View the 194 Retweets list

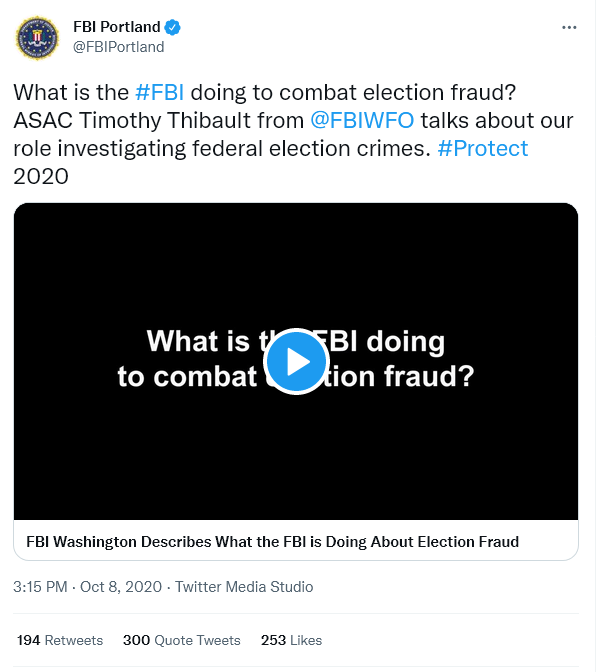pyautogui.click(x=60, y=640)
